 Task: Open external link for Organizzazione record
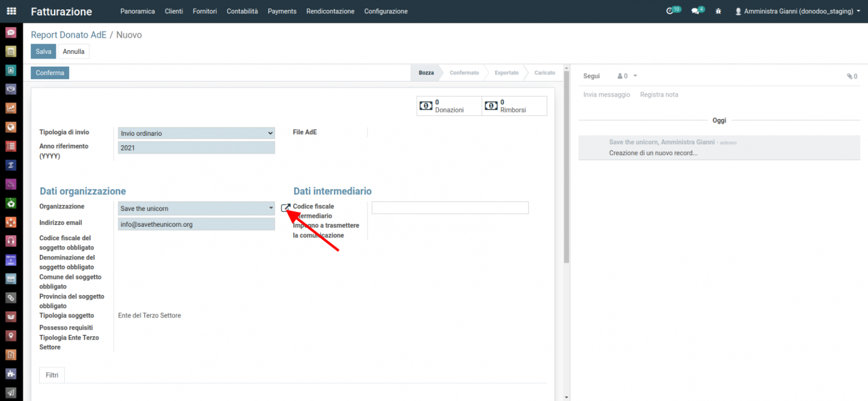pyautogui.click(x=285, y=208)
